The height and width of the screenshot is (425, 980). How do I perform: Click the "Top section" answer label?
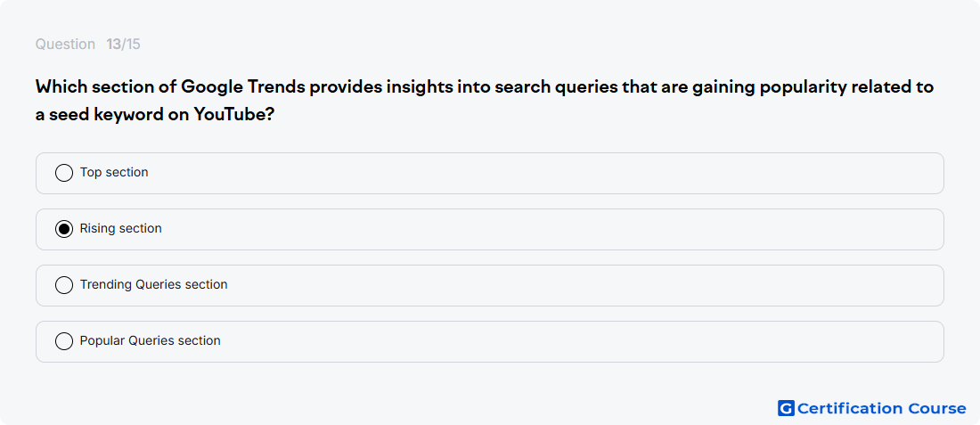(x=114, y=173)
